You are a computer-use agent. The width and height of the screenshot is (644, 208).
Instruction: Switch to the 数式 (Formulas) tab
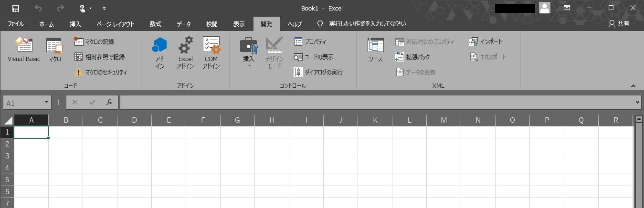pos(155,24)
